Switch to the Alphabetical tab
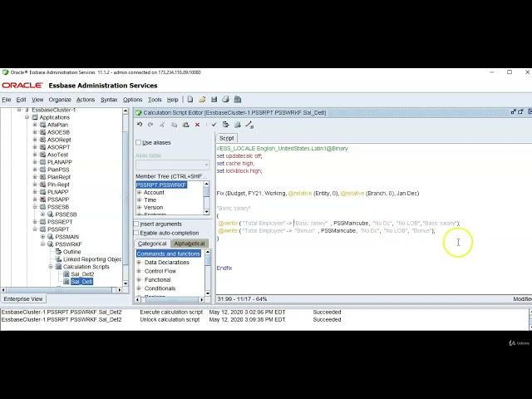The image size is (532, 399). 189,244
